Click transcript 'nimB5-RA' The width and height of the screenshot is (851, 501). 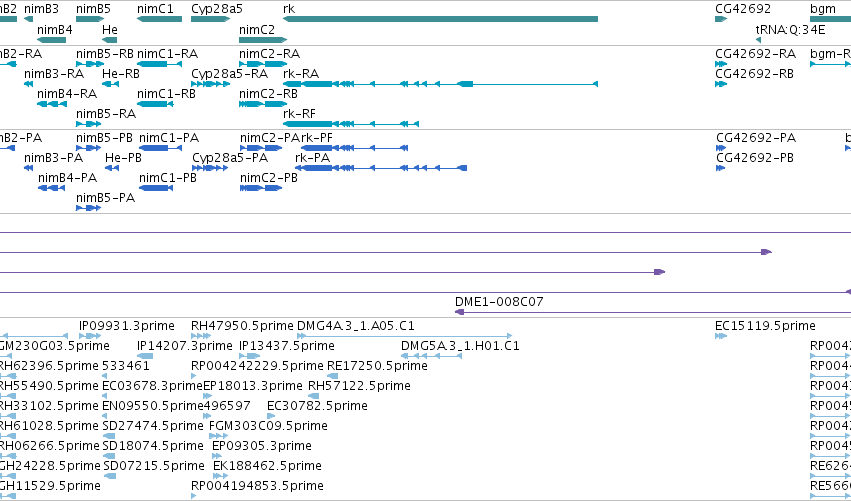click(x=88, y=124)
